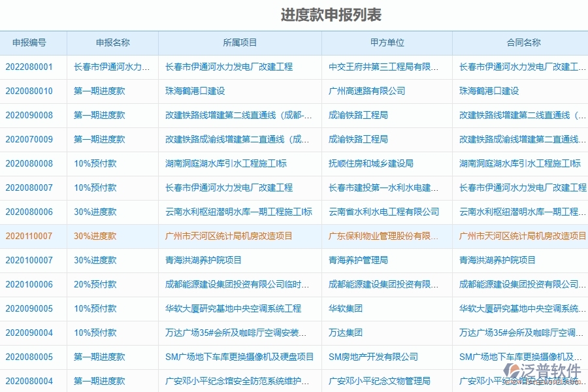The image size is (588, 392).
Task: Click the 甲方单位 column header
Action: pos(386,42)
